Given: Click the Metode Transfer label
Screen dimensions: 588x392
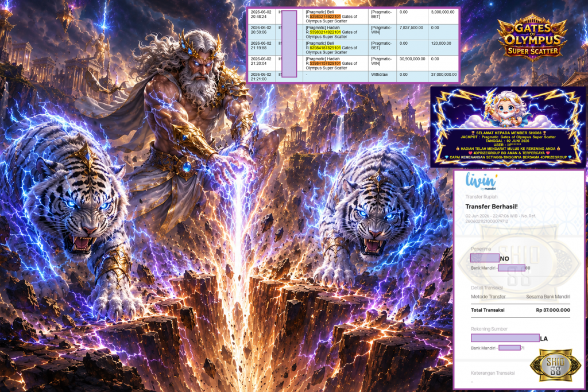Looking at the screenshot, I should [488, 297].
